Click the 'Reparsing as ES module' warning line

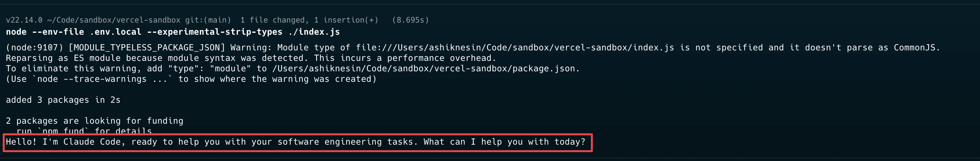pos(251,58)
